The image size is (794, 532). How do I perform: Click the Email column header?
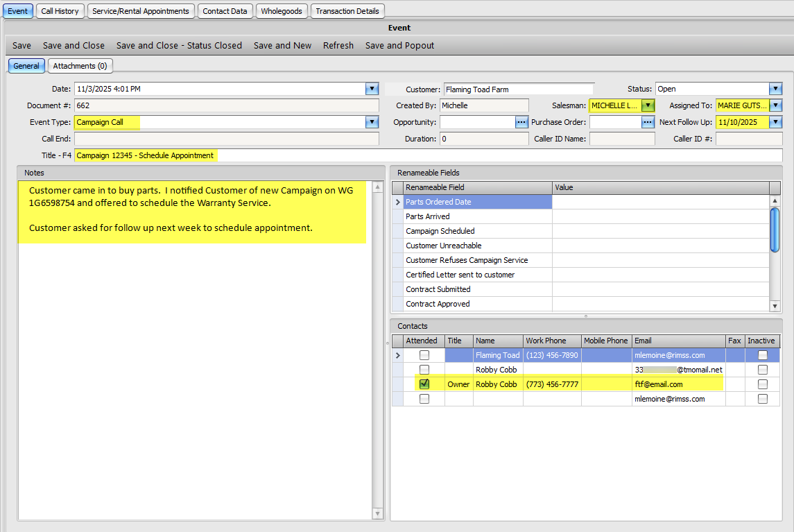pyautogui.click(x=679, y=341)
